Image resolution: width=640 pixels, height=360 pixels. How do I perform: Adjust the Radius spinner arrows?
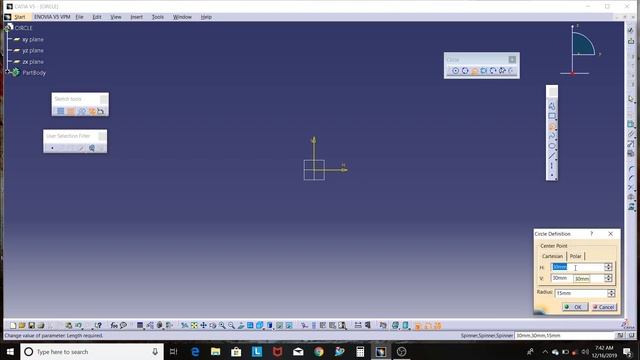pyautogui.click(x=611, y=293)
